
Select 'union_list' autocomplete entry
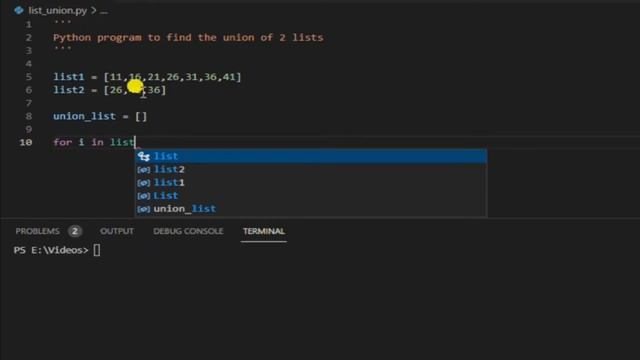pos(311,209)
